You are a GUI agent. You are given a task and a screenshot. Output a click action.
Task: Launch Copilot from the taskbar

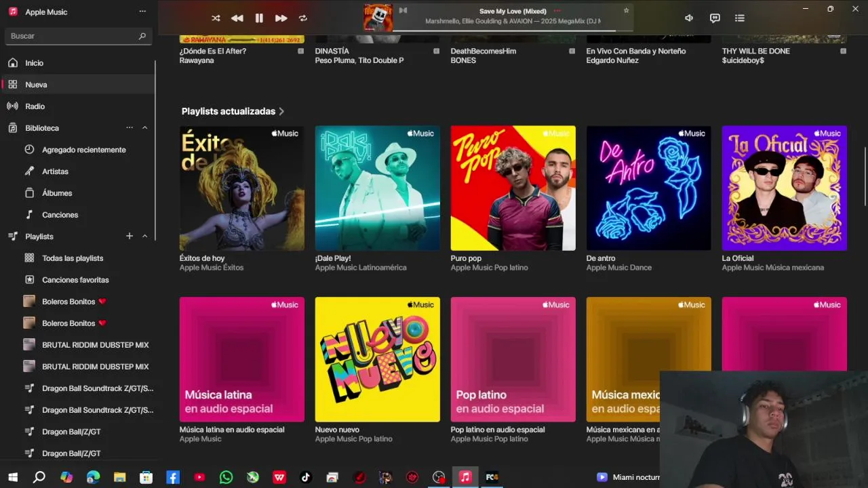66,477
